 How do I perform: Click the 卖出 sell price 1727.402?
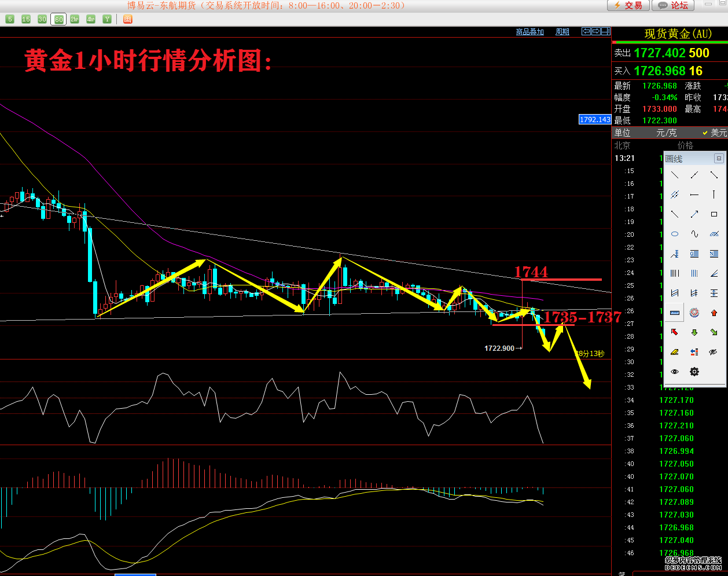tap(660, 53)
